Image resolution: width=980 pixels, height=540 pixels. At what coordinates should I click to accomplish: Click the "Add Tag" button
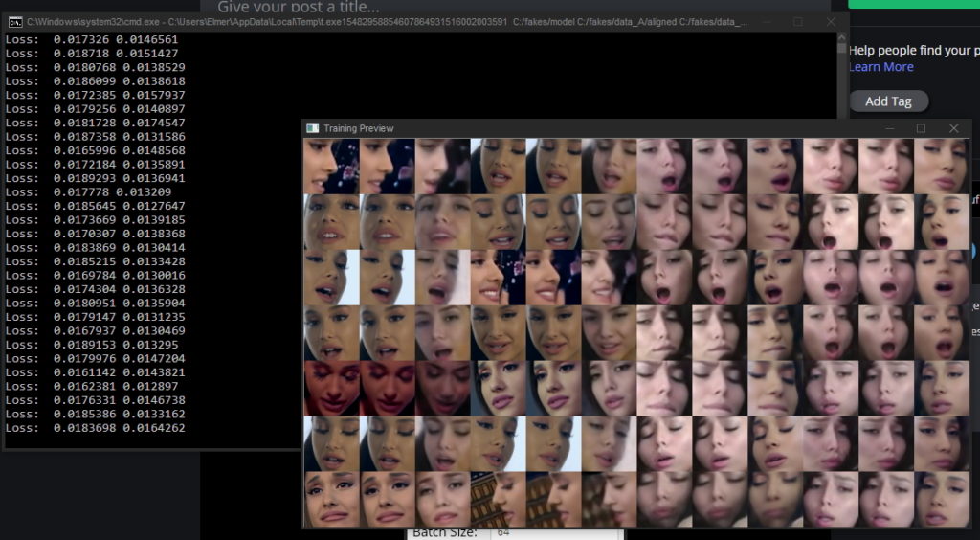click(x=888, y=101)
